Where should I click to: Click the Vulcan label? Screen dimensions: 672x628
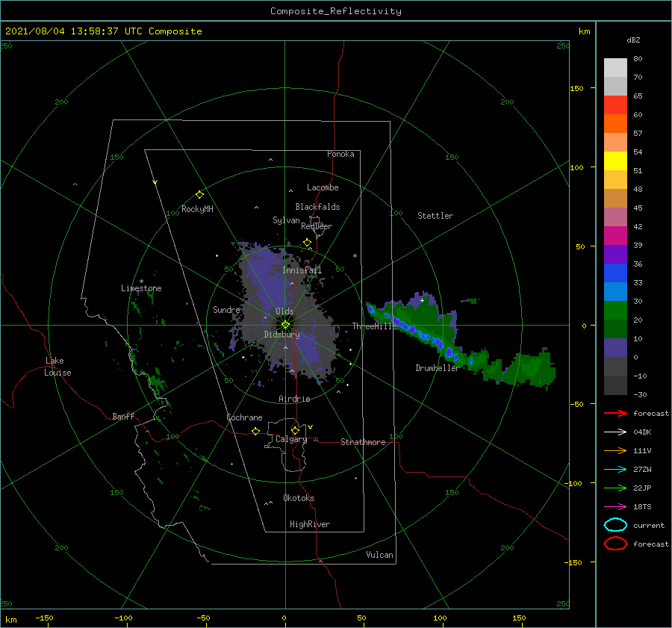coord(379,555)
